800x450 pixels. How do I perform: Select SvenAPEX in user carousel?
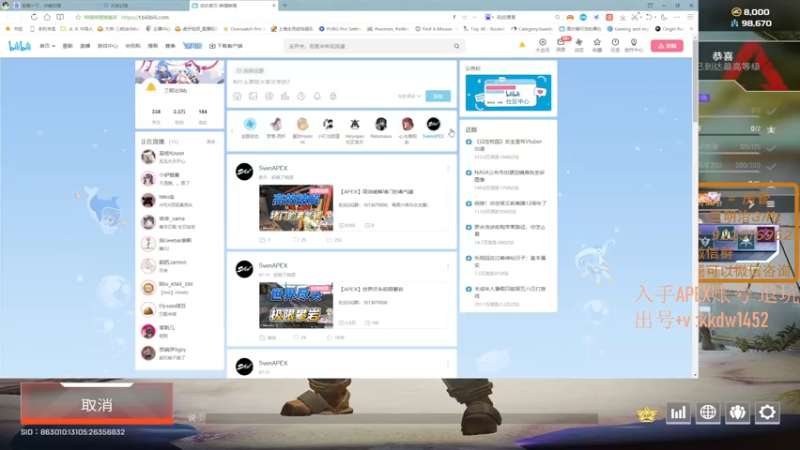click(433, 128)
